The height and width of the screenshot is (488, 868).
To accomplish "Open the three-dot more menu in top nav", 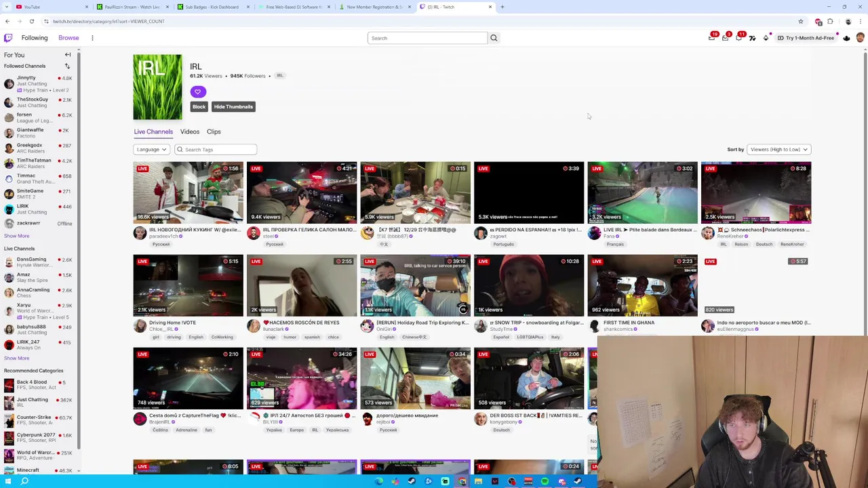I will [x=92, y=38].
